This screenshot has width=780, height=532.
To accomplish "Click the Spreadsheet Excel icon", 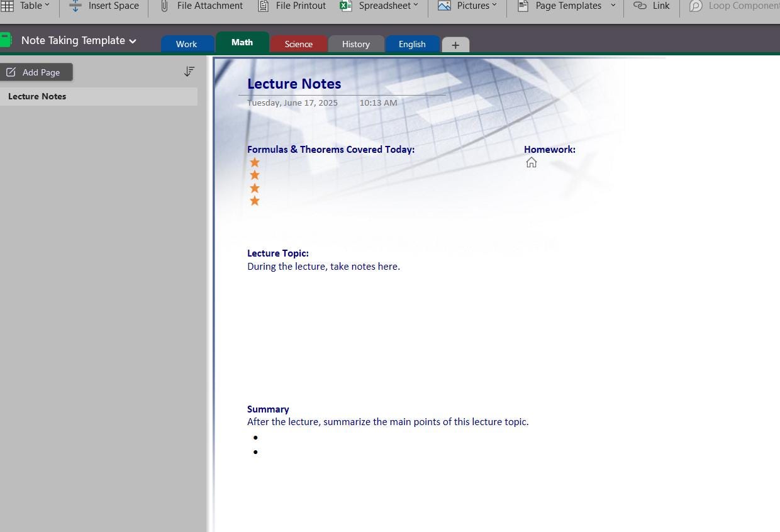I will point(345,6).
